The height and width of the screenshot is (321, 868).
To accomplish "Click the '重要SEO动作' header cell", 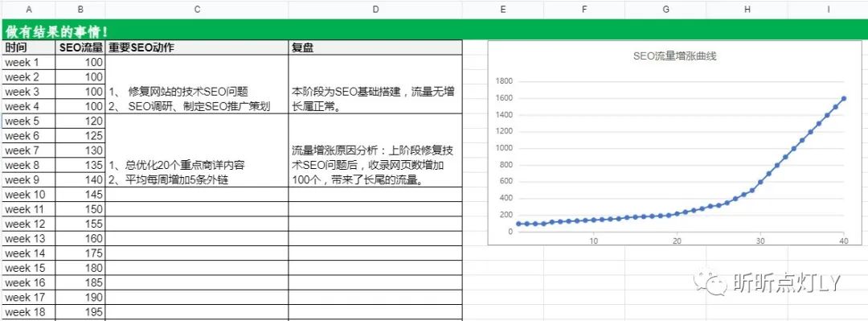I will point(197,47).
